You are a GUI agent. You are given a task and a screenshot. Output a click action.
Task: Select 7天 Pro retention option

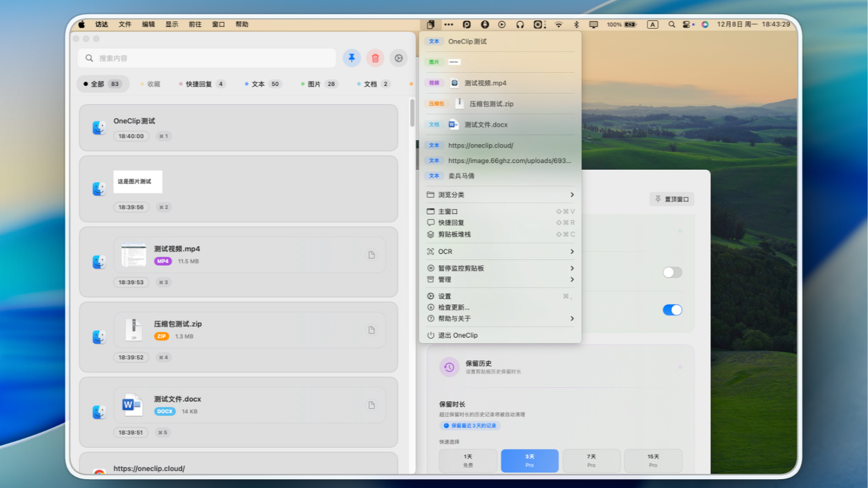[x=591, y=460]
